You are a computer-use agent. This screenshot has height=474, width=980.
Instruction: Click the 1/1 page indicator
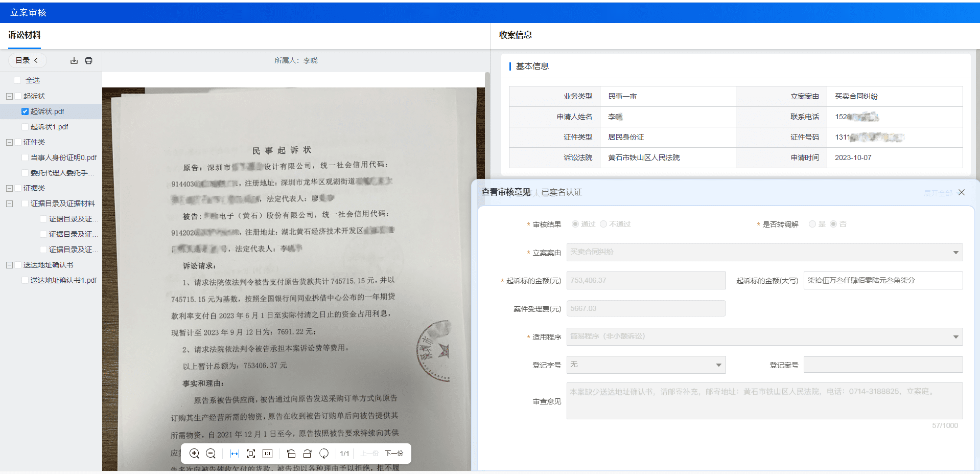(345, 454)
